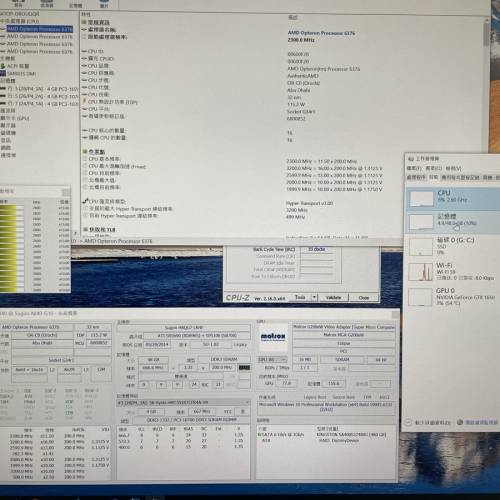Switch to Task Manager 開機 tab
Image resolution: width=500 pixels, height=500 pixels.
click(488, 177)
